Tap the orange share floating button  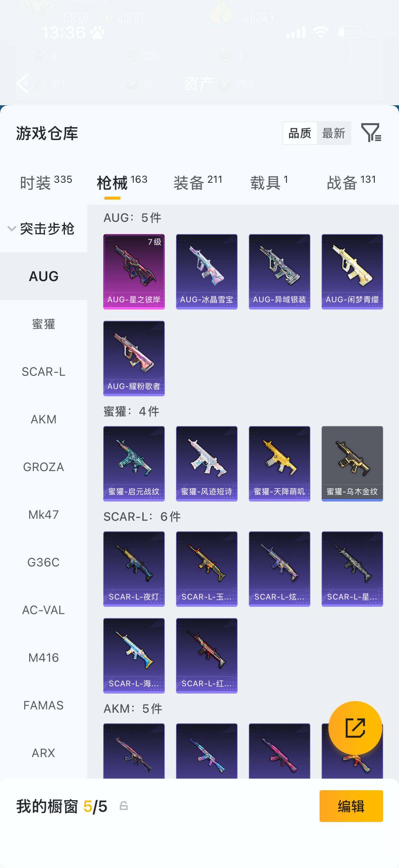tap(355, 728)
